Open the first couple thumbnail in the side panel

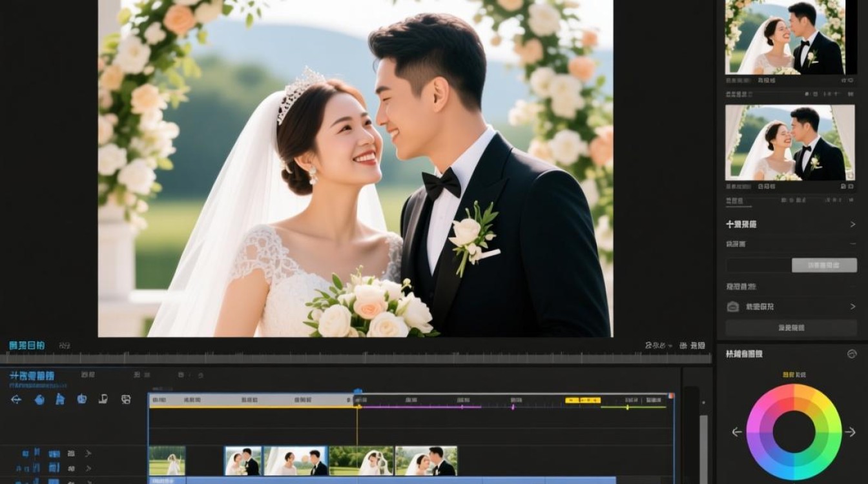(x=784, y=37)
